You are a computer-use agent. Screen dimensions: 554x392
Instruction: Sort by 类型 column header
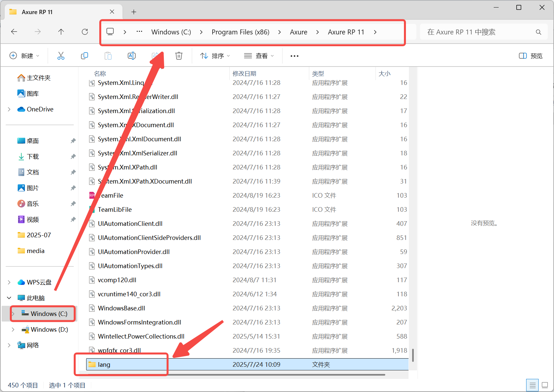tap(318, 73)
